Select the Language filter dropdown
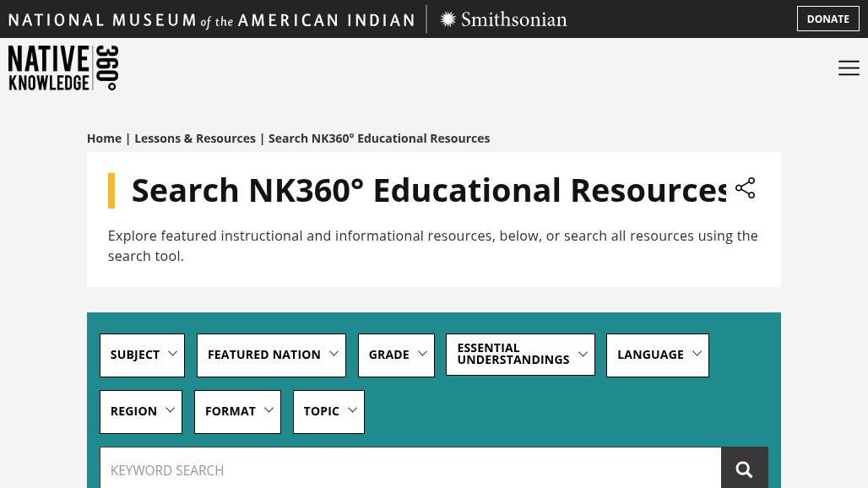Viewport: 868px width, 488px height. [657, 355]
